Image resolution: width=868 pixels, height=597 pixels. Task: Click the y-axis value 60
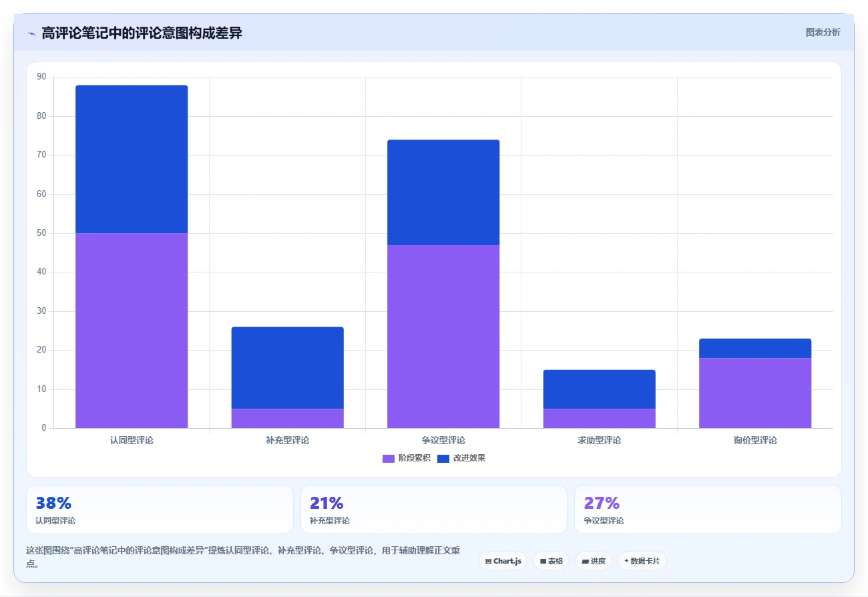point(41,194)
